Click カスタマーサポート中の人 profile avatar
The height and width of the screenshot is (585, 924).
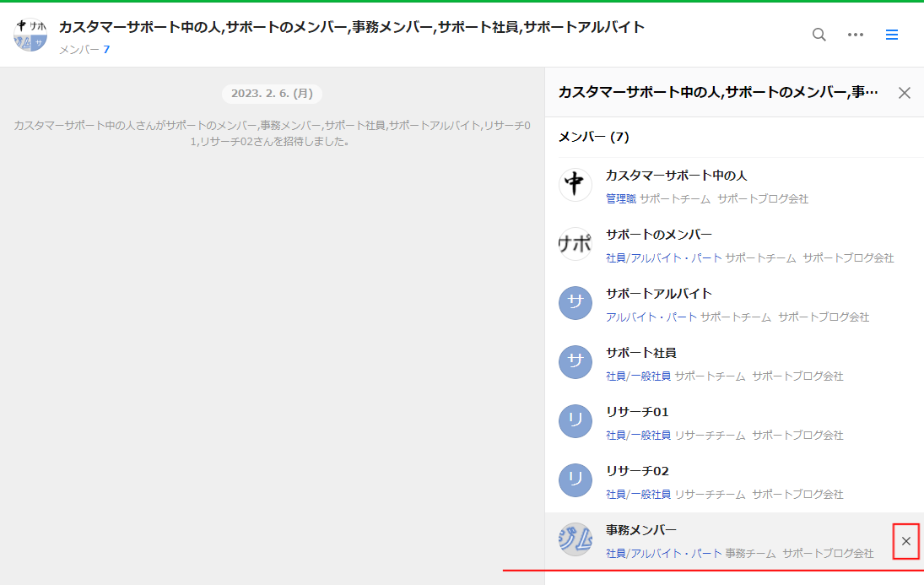[575, 185]
